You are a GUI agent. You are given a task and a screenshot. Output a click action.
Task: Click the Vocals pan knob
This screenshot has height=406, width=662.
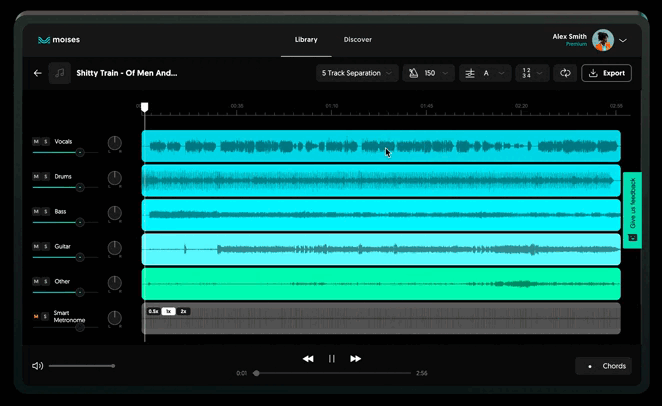[114, 143]
